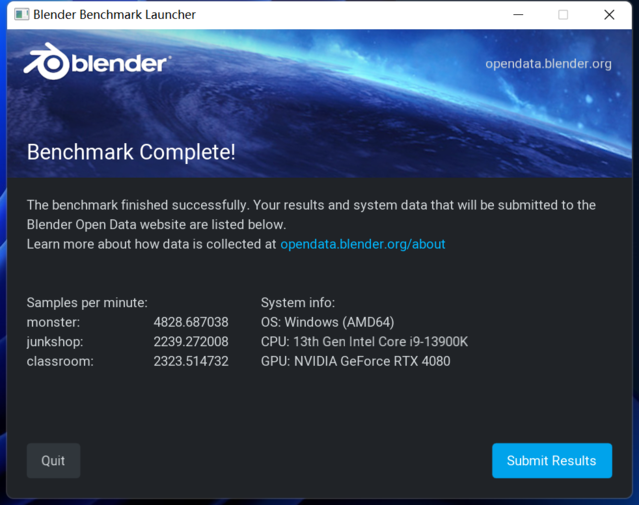Click the 'Samples per minute:' heading

[x=87, y=303]
